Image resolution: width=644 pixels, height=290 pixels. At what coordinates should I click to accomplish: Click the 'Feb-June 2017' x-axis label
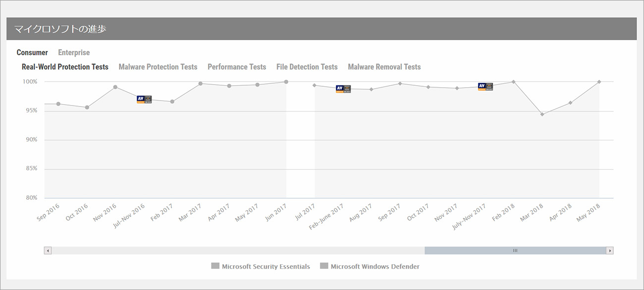(x=326, y=217)
